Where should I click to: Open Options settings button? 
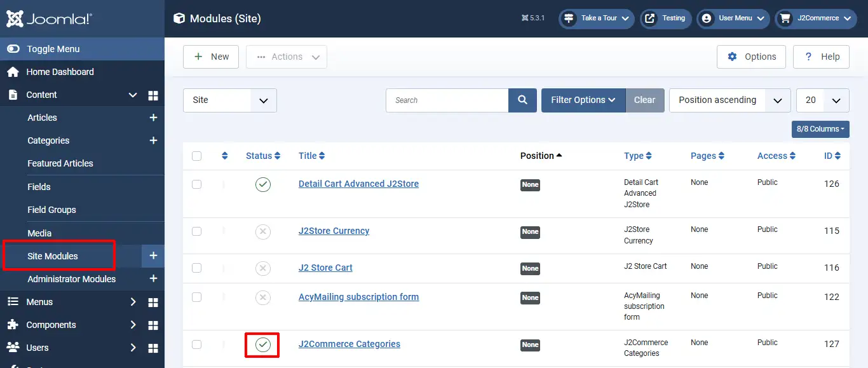[751, 57]
